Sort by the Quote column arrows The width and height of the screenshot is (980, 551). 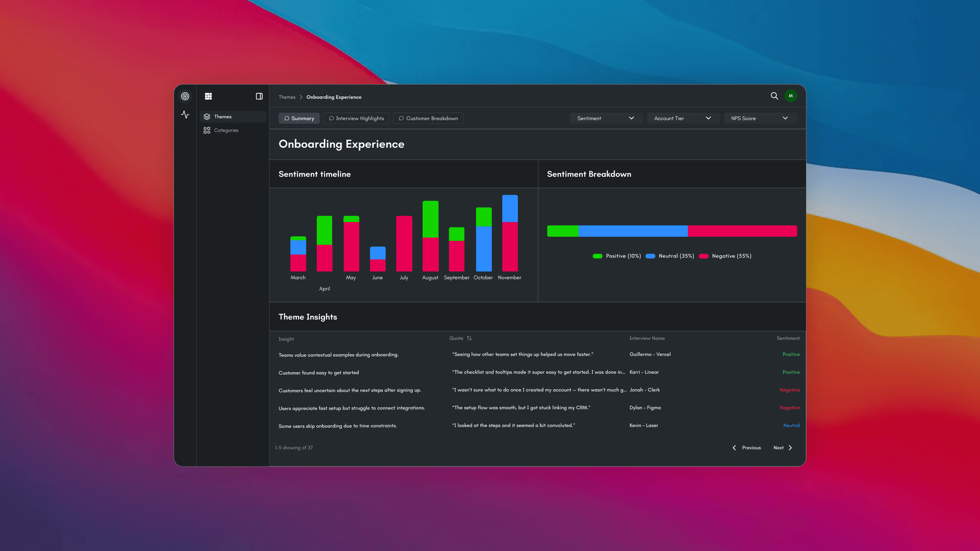coord(469,338)
